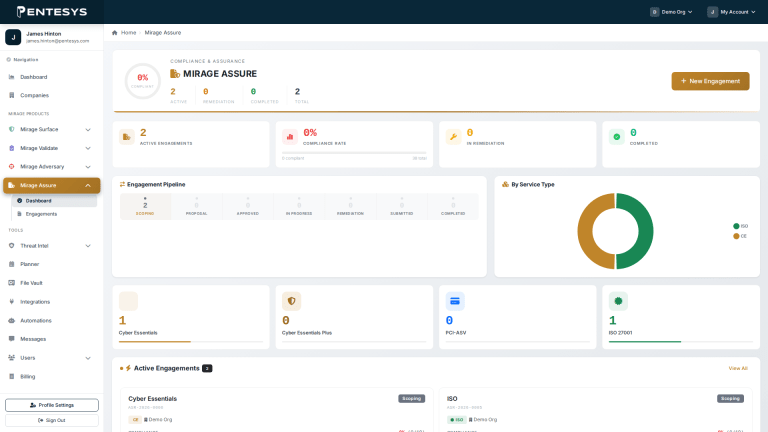Click the Cyber Essentials count card
Image resolution: width=768 pixels, height=432 pixels.
pos(191,317)
